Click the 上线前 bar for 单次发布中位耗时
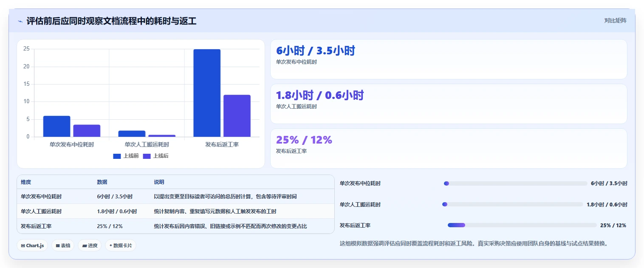This screenshot has height=268, width=644. coord(56,127)
